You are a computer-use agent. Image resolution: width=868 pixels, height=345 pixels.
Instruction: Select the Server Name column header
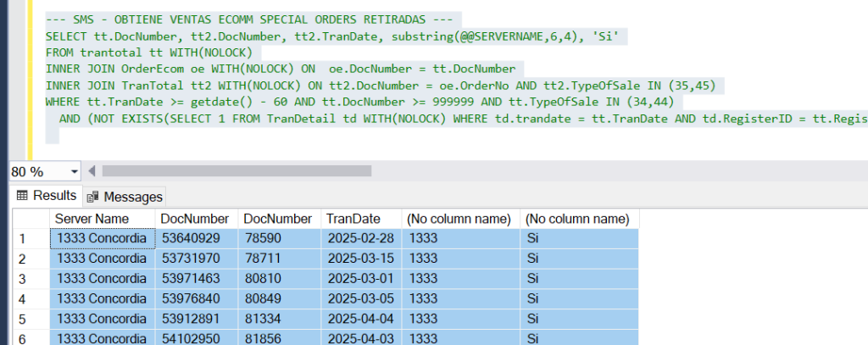(x=103, y=219)
